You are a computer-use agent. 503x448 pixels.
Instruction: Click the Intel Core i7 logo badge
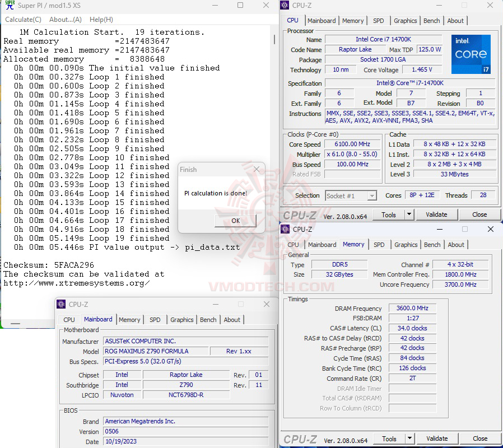pos(471,54)
